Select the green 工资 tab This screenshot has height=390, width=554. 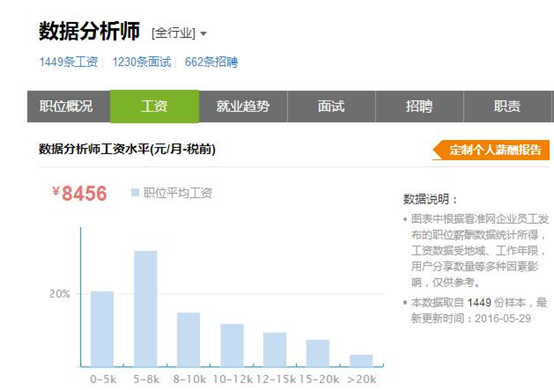[x=154, y=106]
